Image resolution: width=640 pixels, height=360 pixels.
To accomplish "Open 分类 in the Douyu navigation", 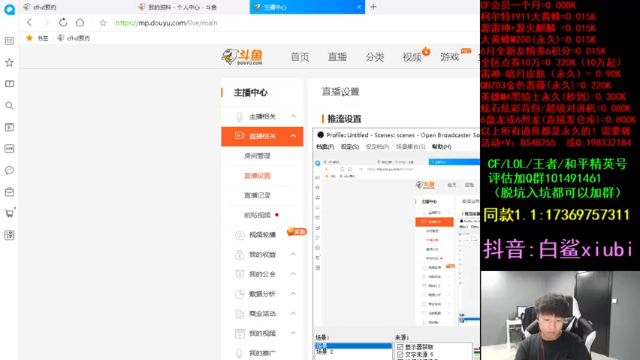I will [x=375, y=57].
